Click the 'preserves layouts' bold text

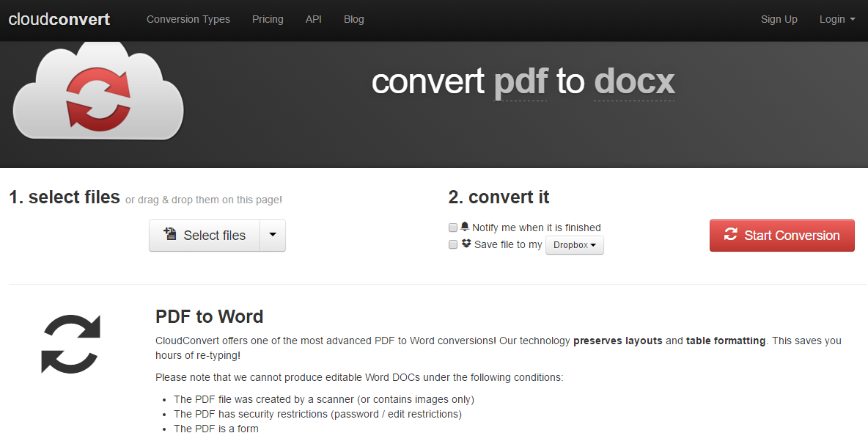pyautogui.click(x=618, y=341)
